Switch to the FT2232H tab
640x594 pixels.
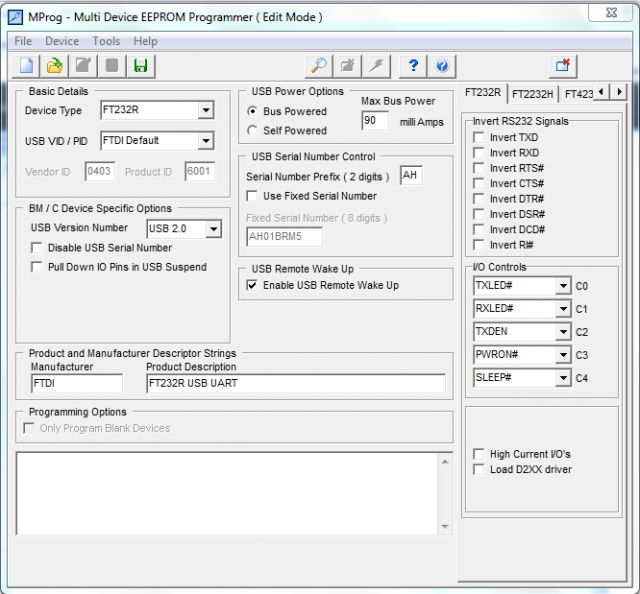(x=533, y=94)
